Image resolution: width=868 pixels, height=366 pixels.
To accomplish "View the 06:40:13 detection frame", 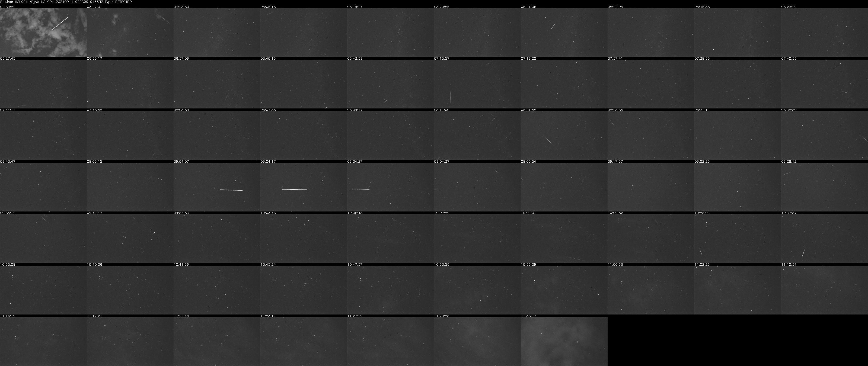I will tap(304, 84).
